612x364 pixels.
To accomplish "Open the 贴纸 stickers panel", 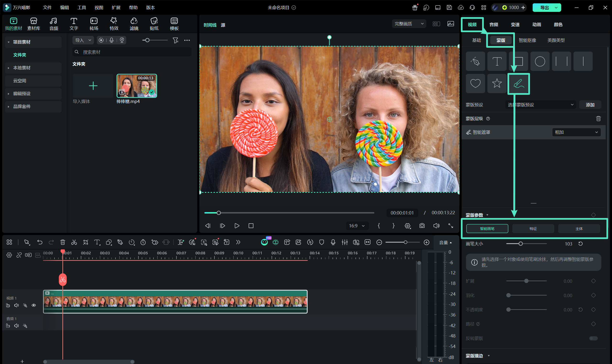I will 154,24.
